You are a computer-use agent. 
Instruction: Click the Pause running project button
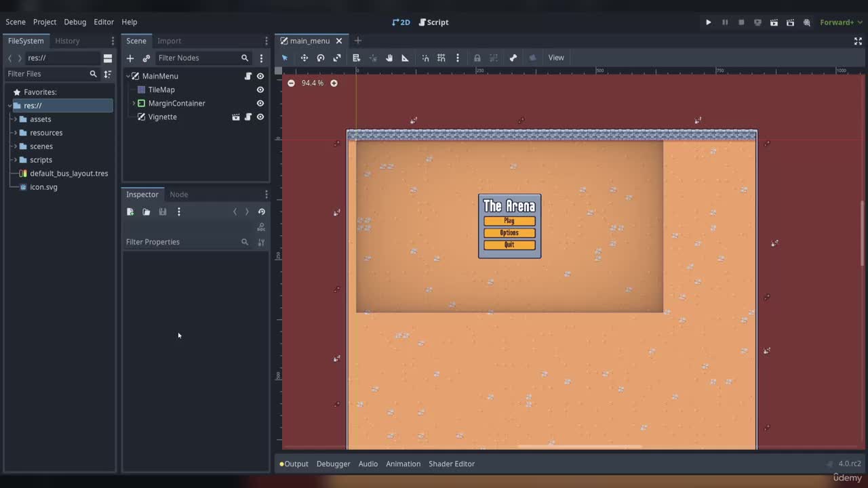coord(725,22)
